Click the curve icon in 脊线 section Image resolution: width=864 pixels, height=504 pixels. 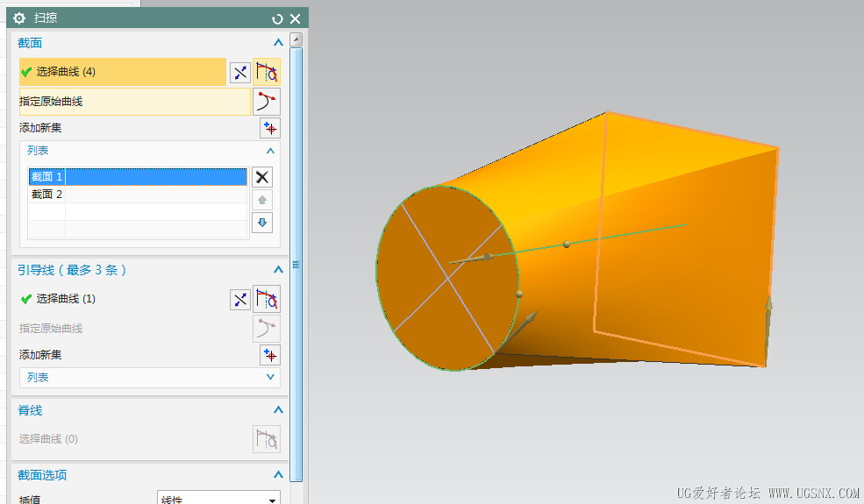(x=267, y=439)
